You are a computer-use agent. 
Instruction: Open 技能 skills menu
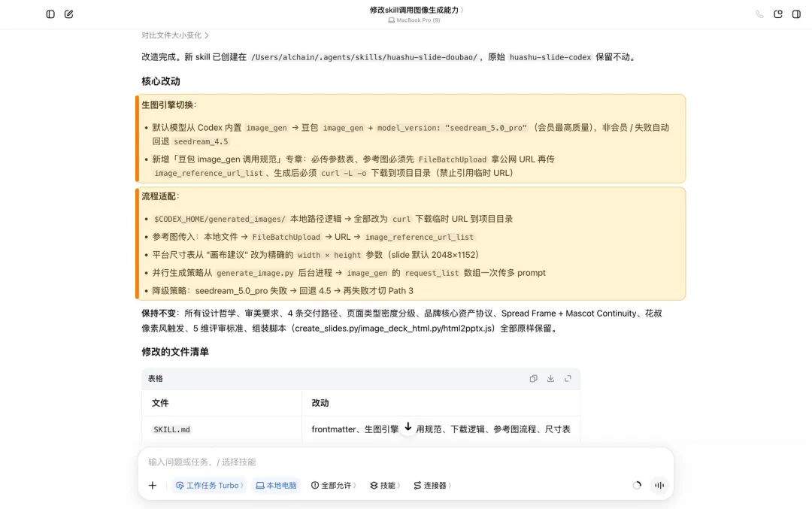[385, 485]
